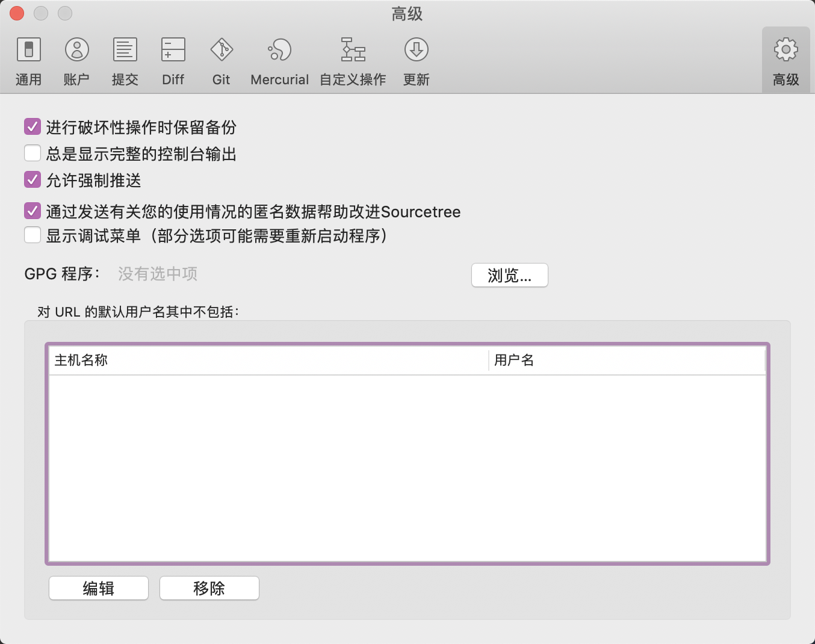
Task: Enable 显示调试菜单 checkbox
Action: click(x=33, y=235)
